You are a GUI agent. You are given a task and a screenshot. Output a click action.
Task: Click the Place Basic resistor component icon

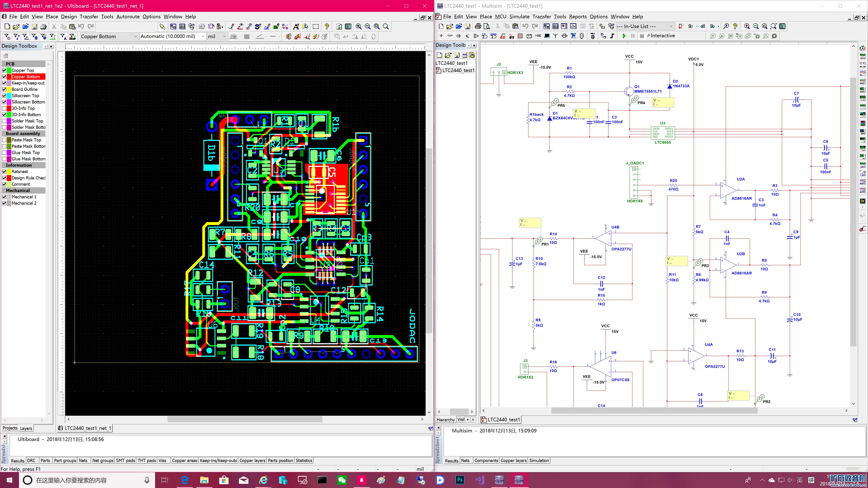click(450, 36)
